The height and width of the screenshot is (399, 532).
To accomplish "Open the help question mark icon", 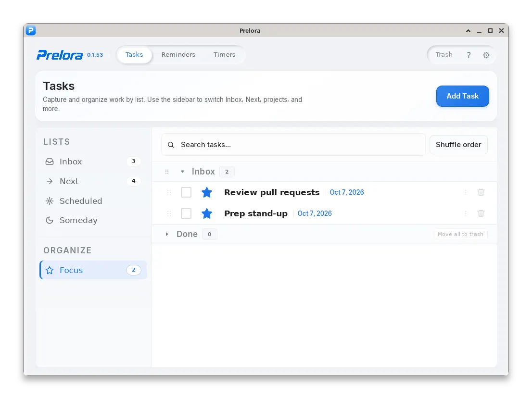I will tap(469, 55).
